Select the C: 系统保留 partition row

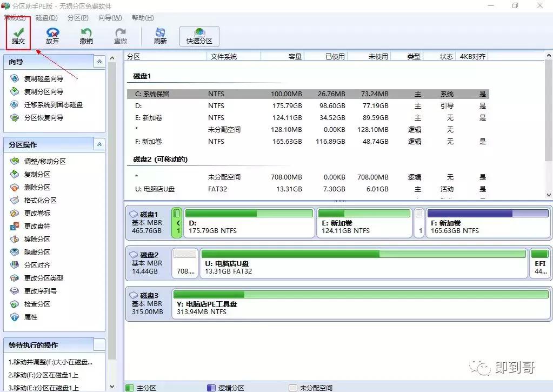click(308, 94)
